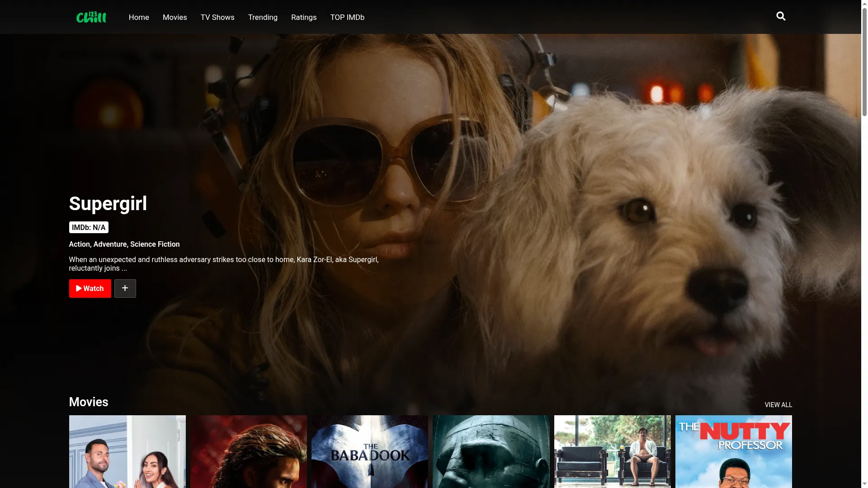Open the poster of man in bathrobe
Viewport: 868px width, 488px height.
(x=613, y=451)
